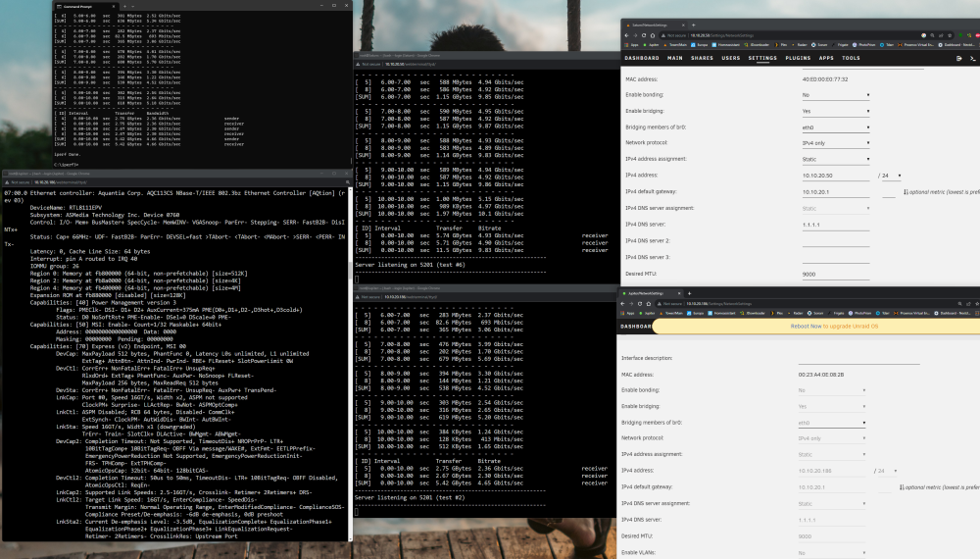The image size is (980, 559).
Task: Click Reboot Now link in Jupiter window banner
Action: 806,327
